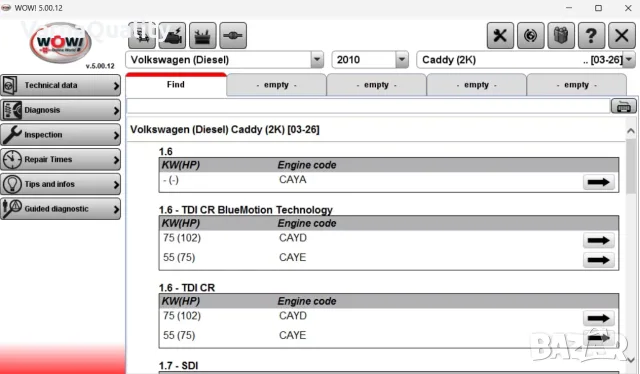Open the tools settings wrench icon

tap(500, 36)
